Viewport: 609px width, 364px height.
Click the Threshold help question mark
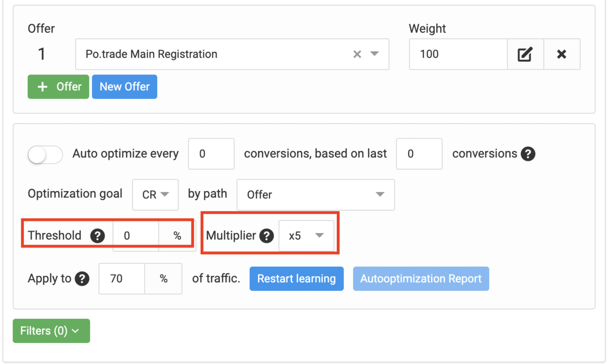point(97,236)
